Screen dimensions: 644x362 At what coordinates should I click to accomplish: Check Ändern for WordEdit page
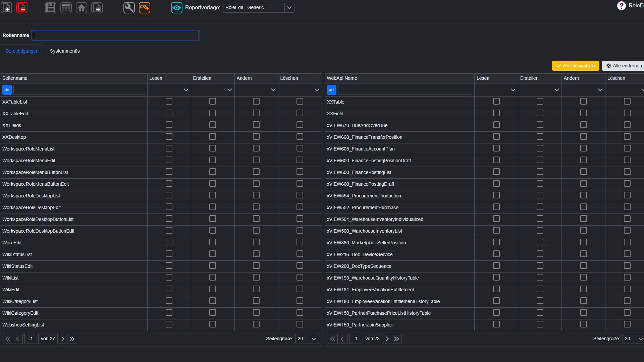(256, 242)
